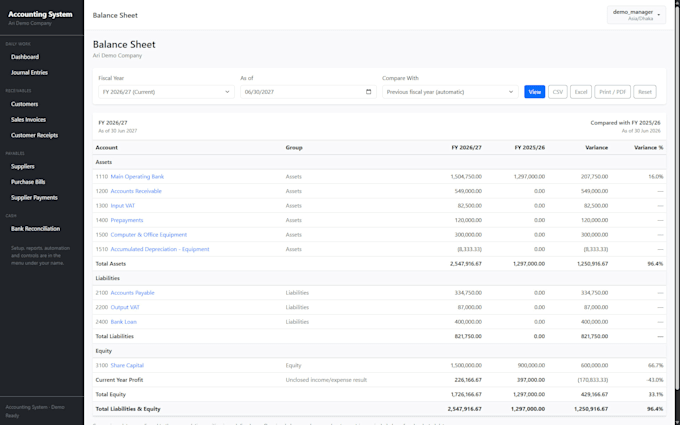Click the Variance % column header

pos(648,148)
